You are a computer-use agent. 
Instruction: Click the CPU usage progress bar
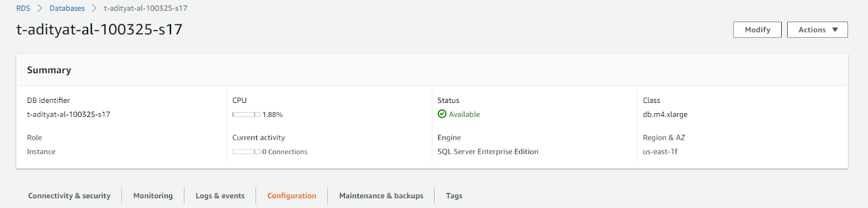pyautogui.click(x=246, y=115)
